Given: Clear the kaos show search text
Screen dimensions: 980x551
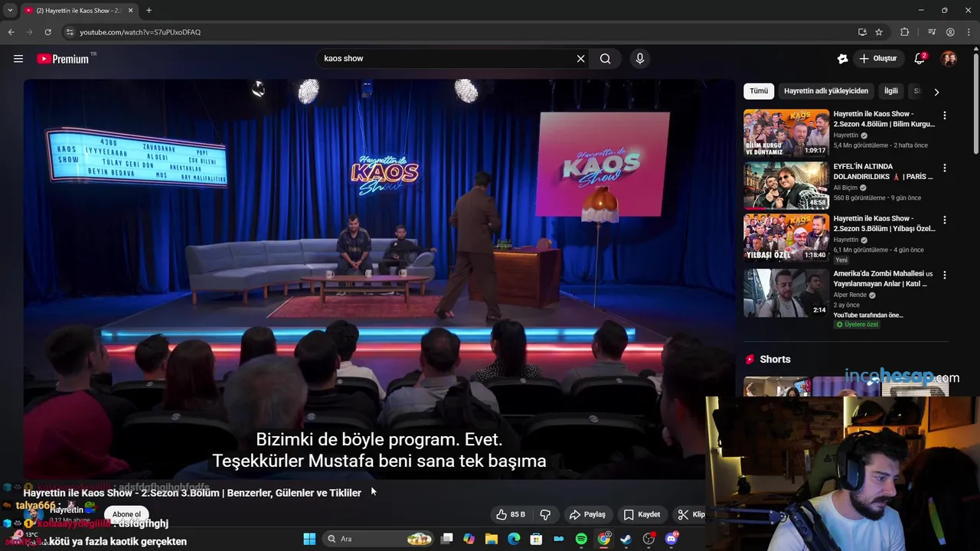Looking at the screenshot, I should tap(580, 59).
